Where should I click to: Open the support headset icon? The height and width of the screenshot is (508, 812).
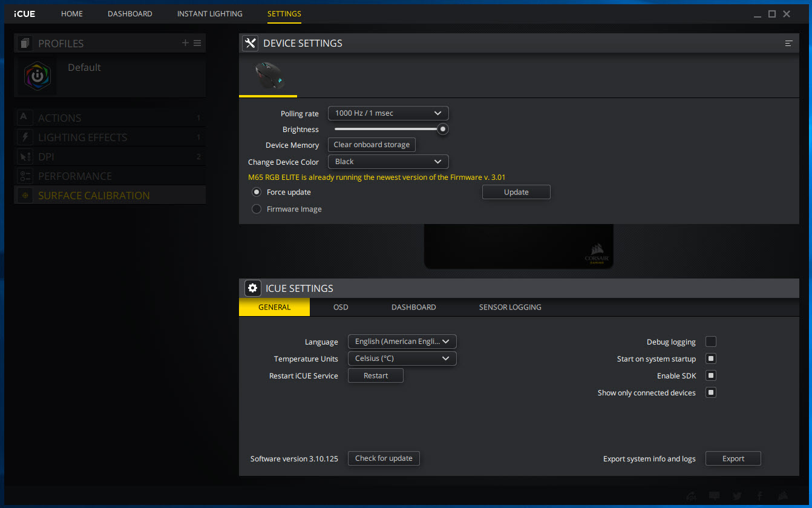[x=692, y=496]
